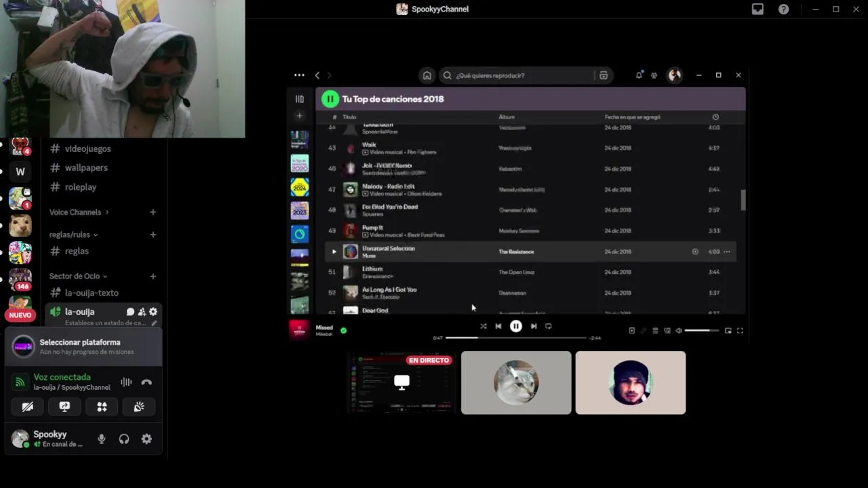Toggle camera in Discord voice panel
Image resolution: width=868 pixels, height=488 pixels.
click(x=28, y=407)
